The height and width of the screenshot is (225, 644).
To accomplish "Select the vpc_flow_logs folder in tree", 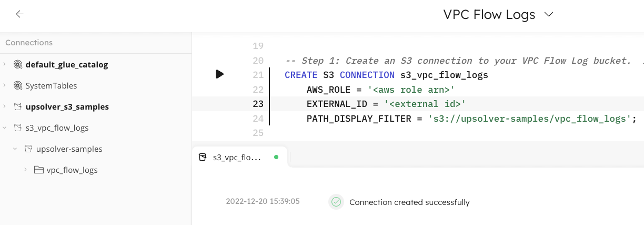I will (x=72, y=170).
